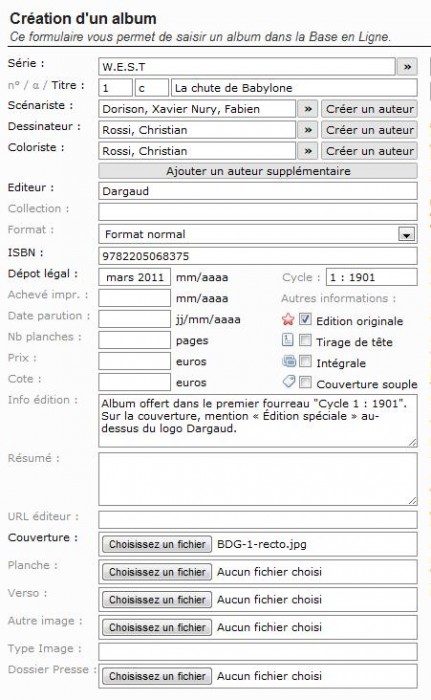Open Coloriste author lookup arrow button
The height and width of the screenshot is (700, 431).
click(x=308, y=151)
